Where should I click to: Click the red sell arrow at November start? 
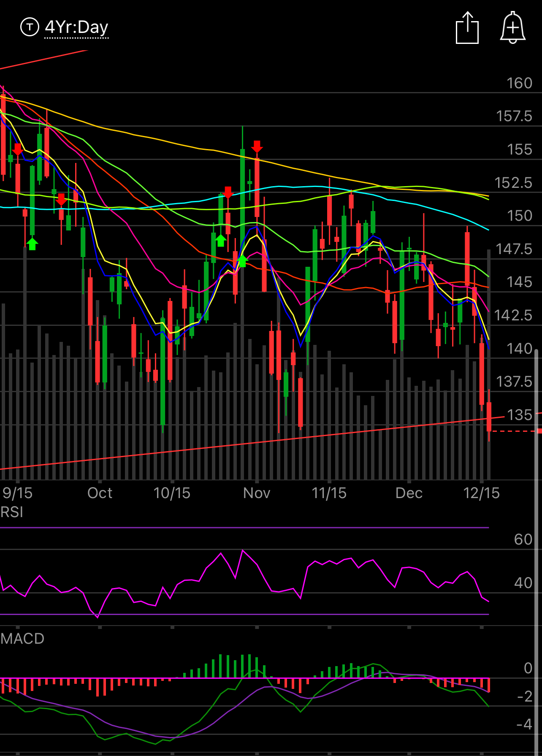(x=257, y=147)
